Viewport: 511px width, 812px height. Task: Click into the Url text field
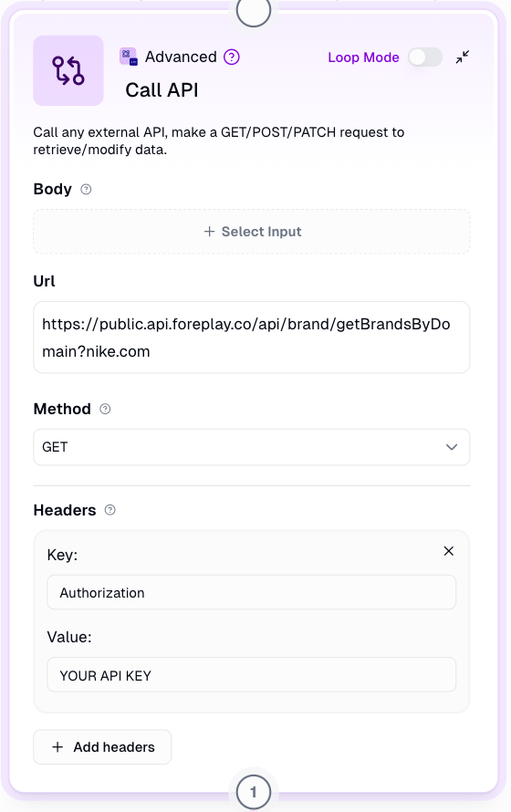(252, 338)
